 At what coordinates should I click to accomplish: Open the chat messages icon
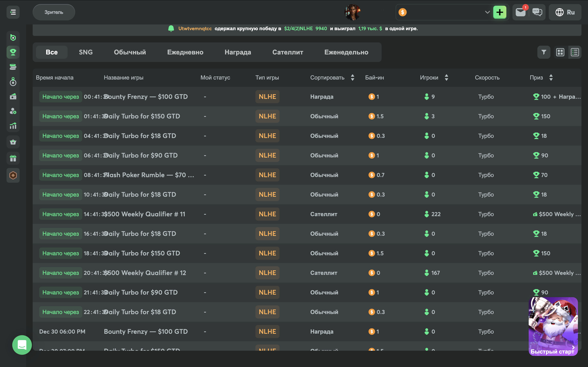click(537, 12)
